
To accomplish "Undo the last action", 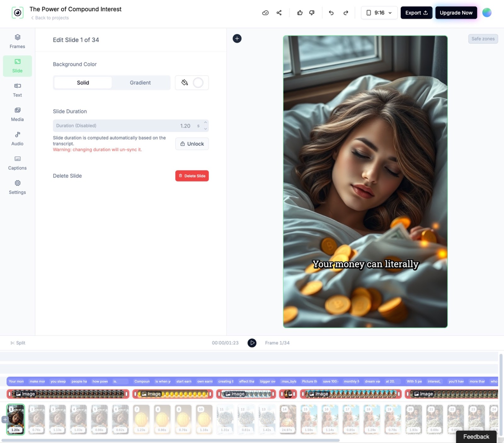I will click(331, 13).
